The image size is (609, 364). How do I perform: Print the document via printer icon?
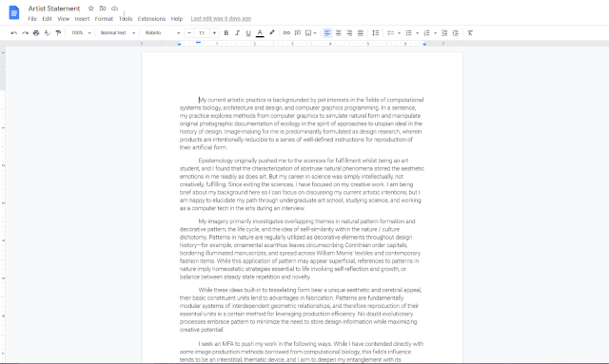point(36,33)
